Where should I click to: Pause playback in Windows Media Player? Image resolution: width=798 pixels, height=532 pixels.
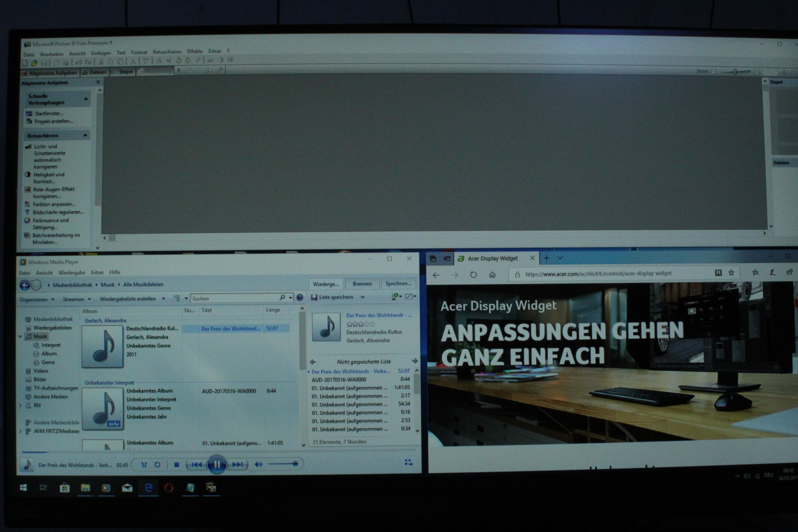tap(216, 464)
